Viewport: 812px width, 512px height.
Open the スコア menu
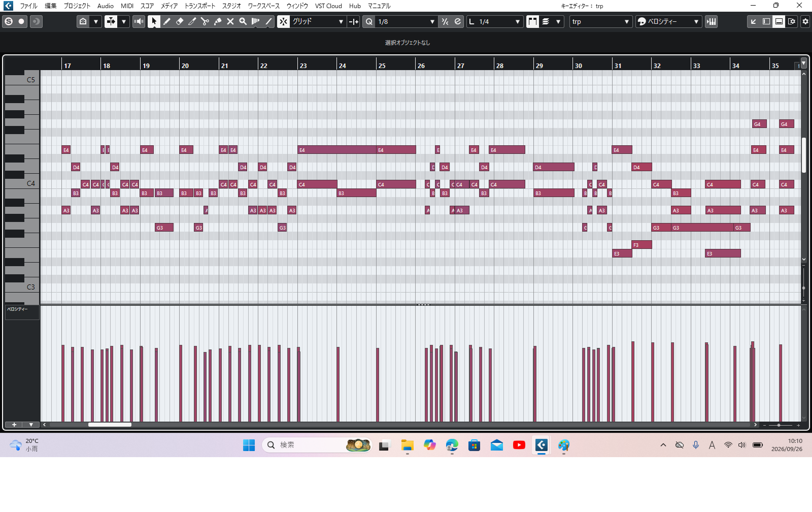(x=147, y=6)
